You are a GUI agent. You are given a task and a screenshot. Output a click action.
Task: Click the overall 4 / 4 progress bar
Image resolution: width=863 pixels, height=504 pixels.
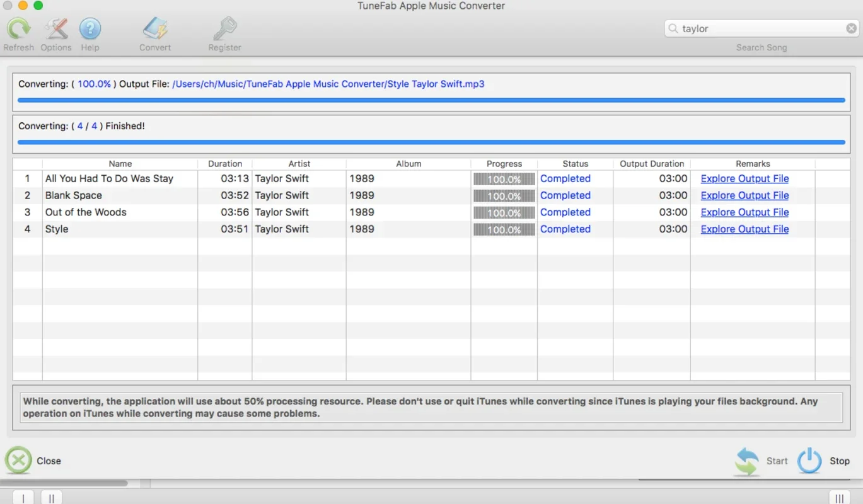tap(431, 142)
